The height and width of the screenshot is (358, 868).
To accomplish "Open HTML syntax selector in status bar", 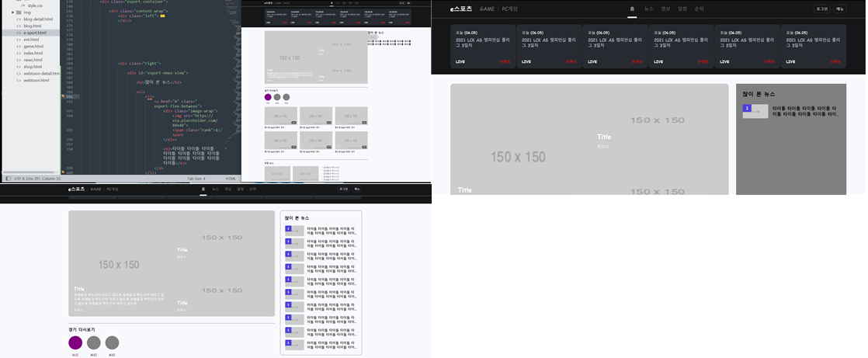I will tap(231, 179).
